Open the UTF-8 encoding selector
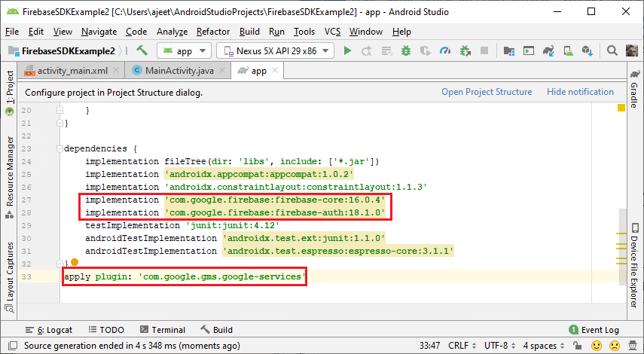This screenshot has width=644, height=354. point(499,346)
